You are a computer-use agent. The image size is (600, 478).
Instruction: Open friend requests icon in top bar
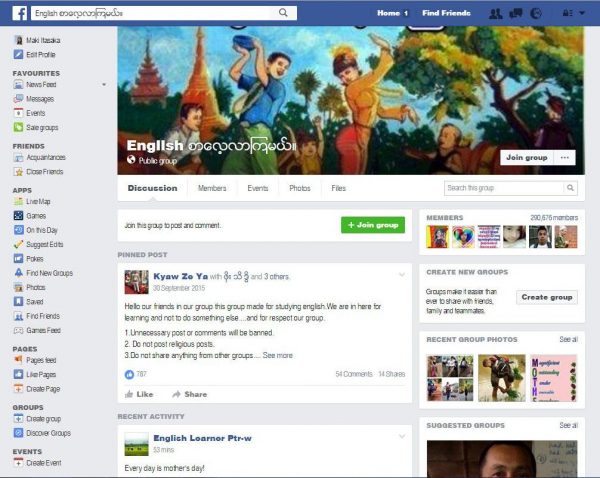496,13
